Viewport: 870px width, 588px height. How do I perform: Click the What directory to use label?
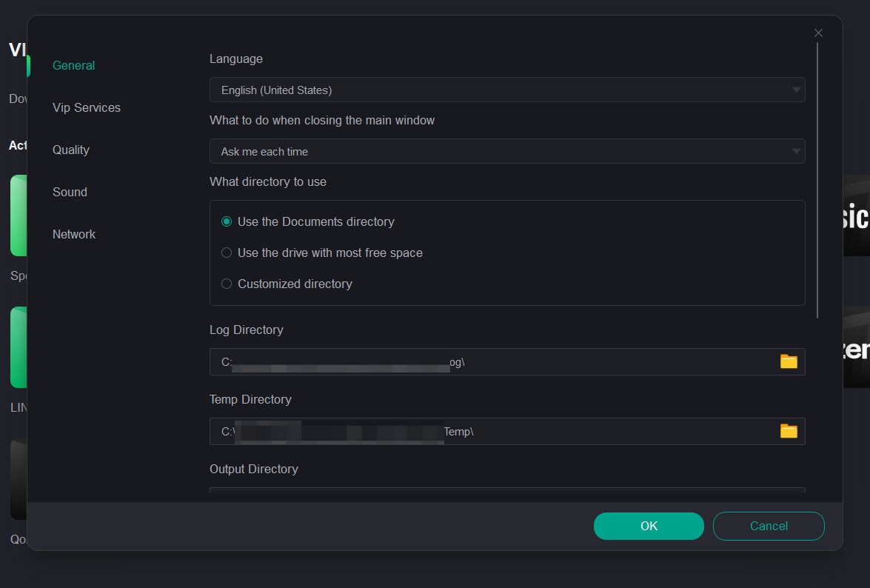click(x=268, y=182)
